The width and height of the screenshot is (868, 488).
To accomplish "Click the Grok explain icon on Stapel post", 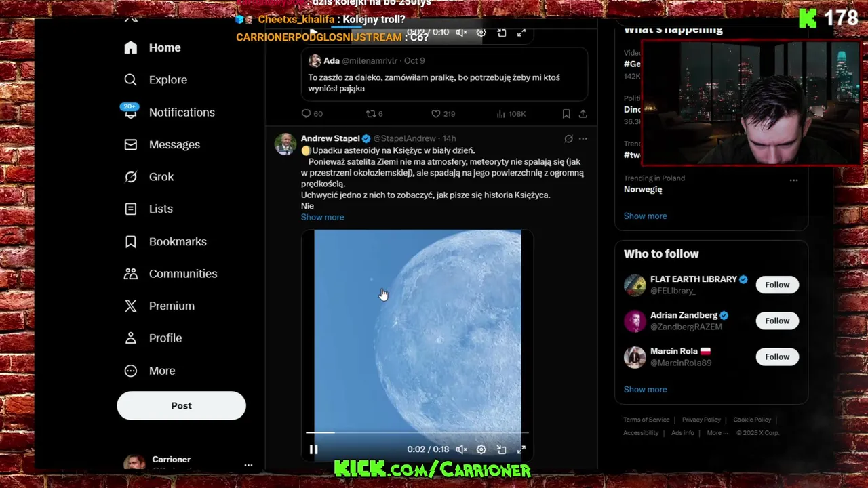I will (x=568, y=138).
